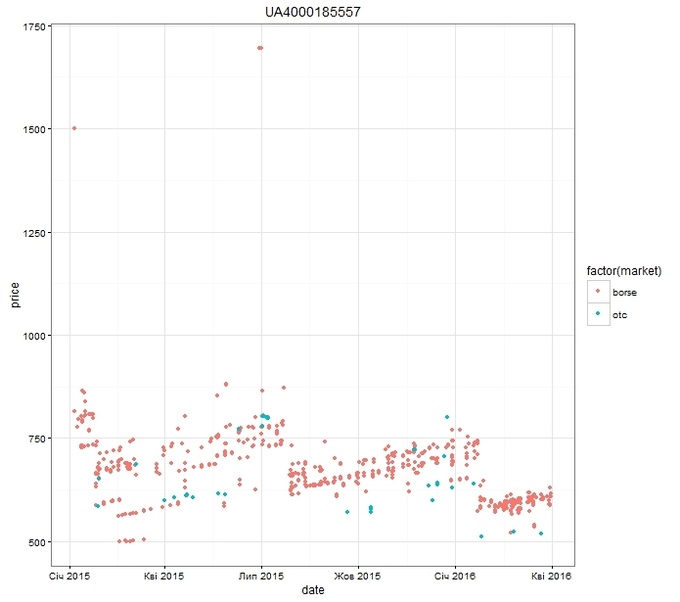Select the outlier data point near 1500

point(74,128)
